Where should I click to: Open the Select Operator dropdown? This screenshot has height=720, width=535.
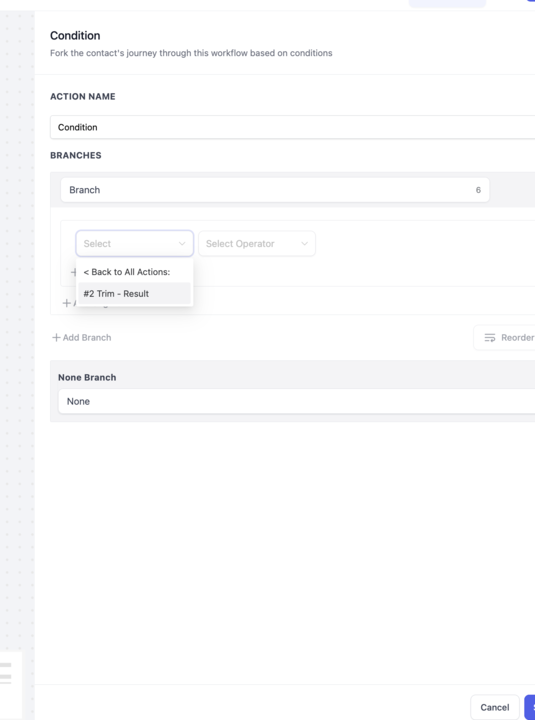point(257,243)
